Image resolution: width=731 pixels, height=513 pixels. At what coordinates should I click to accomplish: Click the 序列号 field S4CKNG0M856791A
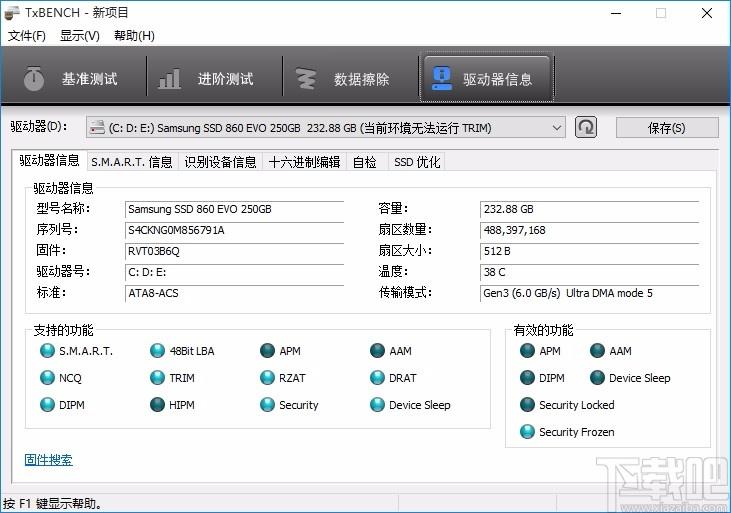(x=234, y=230)
